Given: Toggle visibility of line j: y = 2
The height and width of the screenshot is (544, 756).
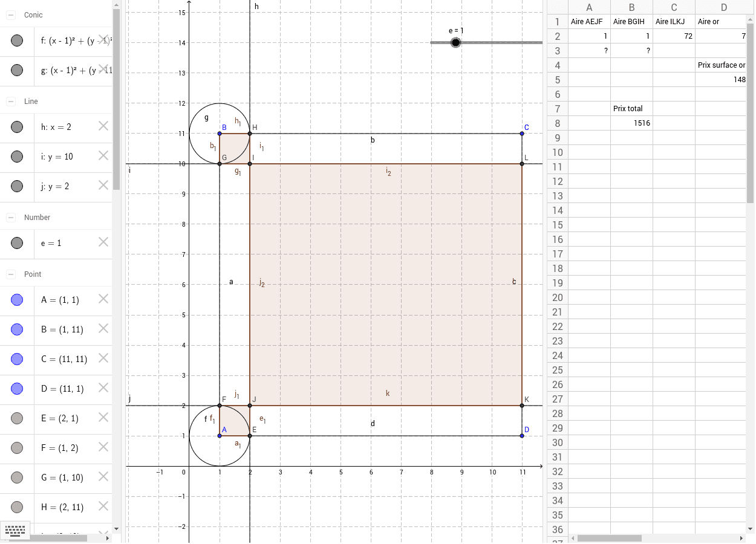Looking at the screenshot, I should (17, 186).
